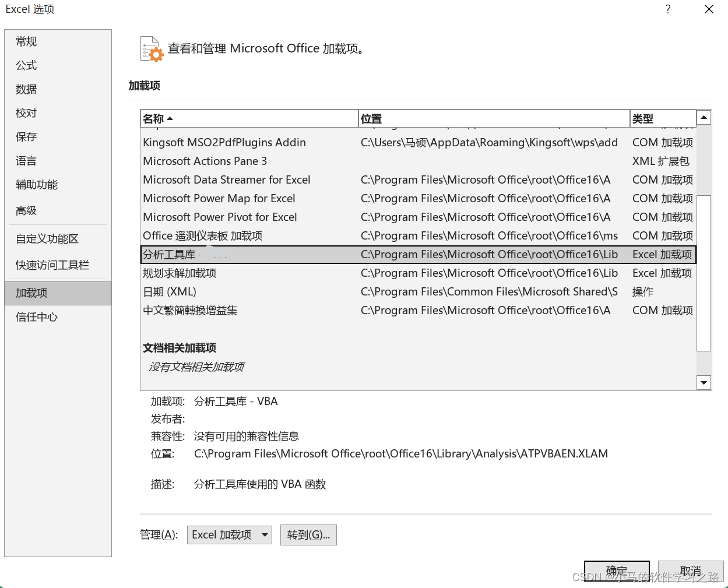
Task: Select the 日期 (XML) row
Action: point(418,292)
